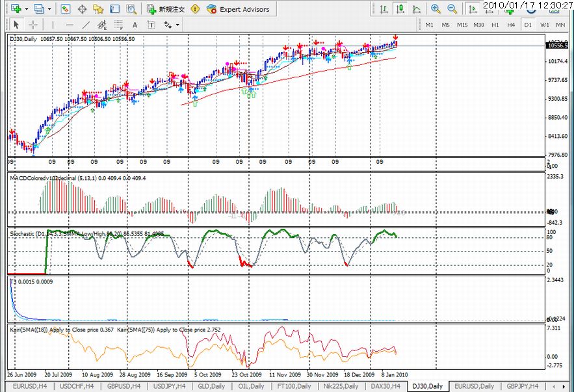The image size is (574, 392).
Task: Switch to GLD,Daily chart tab
Action: (x=211, y=386)
